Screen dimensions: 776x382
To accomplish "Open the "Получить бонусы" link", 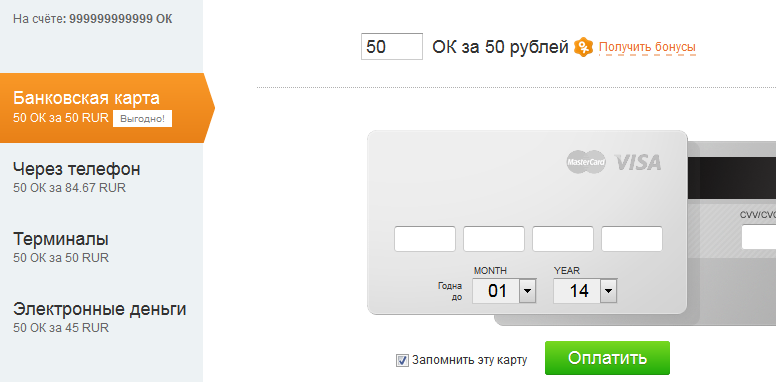I will click(x=647, y=47).
